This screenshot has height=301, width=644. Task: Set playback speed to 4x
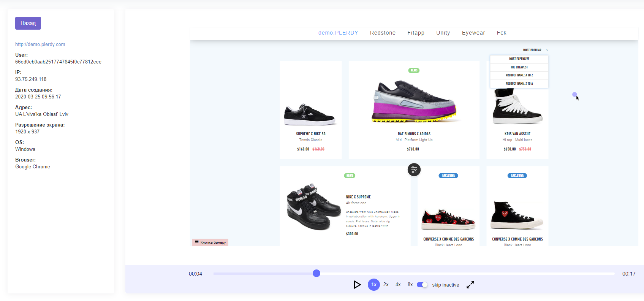pyautogui.click(x=398, y=285)
